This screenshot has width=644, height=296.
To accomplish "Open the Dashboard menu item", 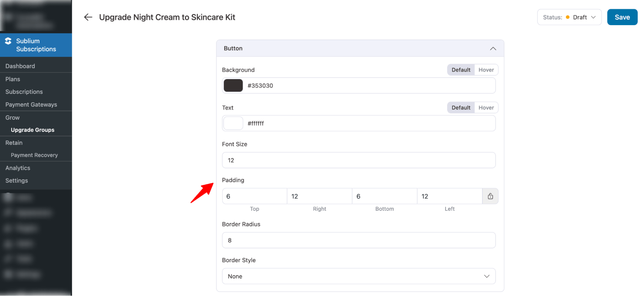I will click(20, 66).
